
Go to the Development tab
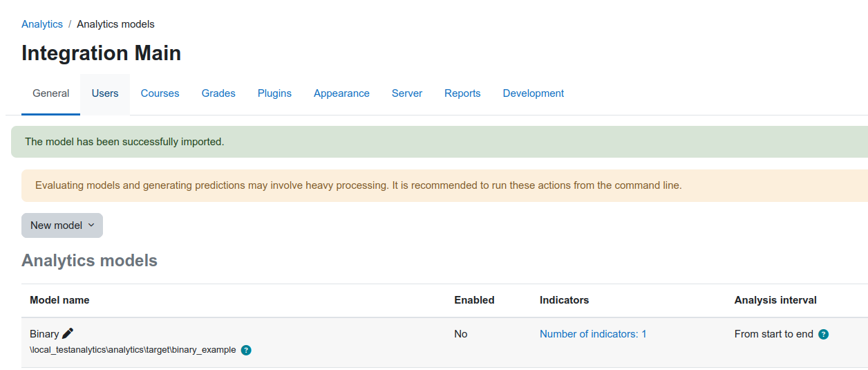(x=534, y=93)
